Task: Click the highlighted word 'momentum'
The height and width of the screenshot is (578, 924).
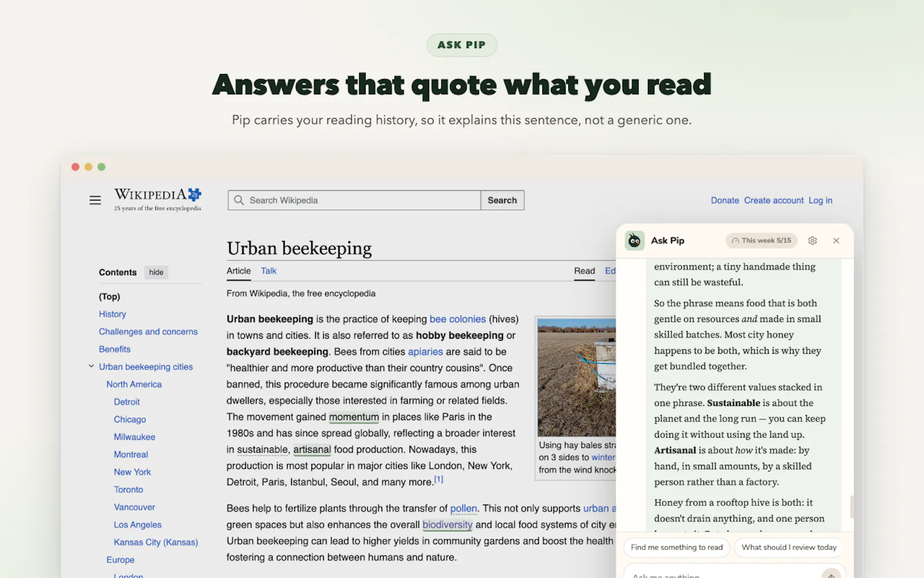Action: click(354, 417)
